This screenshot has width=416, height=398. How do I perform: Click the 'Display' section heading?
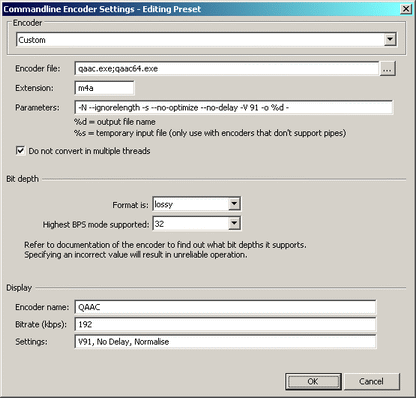tap(19, 288)
